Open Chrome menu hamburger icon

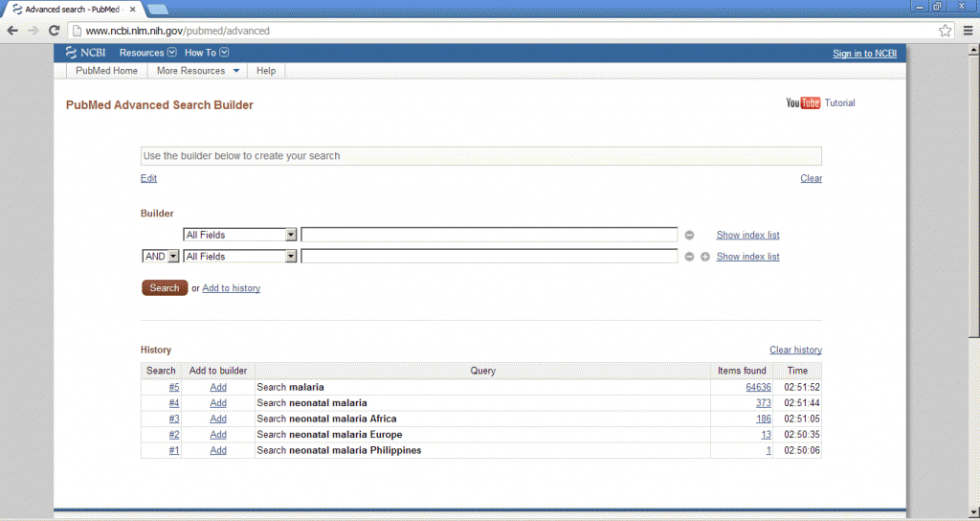[968, 31]
